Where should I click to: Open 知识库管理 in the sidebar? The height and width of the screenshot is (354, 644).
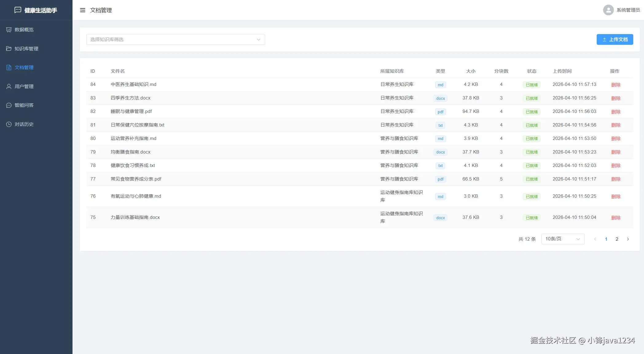tap(26, 49)
